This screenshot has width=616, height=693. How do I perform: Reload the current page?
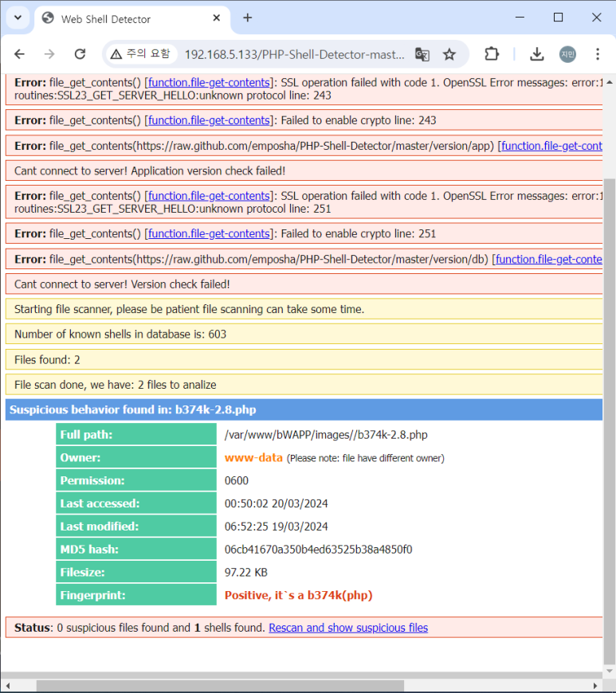point(80,54)
